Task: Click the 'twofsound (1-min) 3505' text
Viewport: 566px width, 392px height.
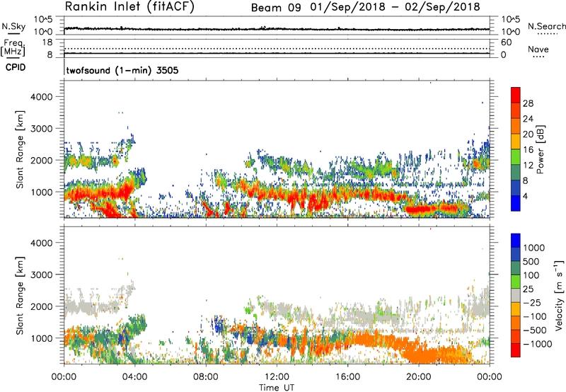Action: click(122, 70)
